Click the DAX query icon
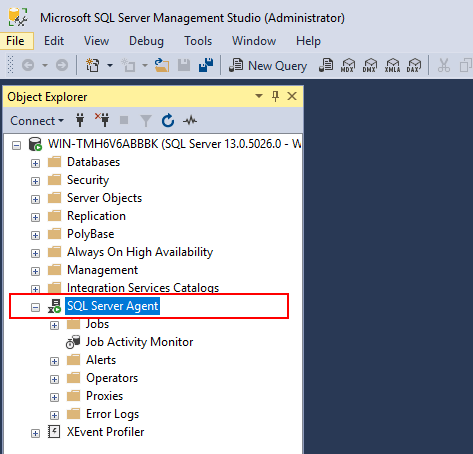The height and width of the screenshot is (454, 473). [x=414, y=65]
